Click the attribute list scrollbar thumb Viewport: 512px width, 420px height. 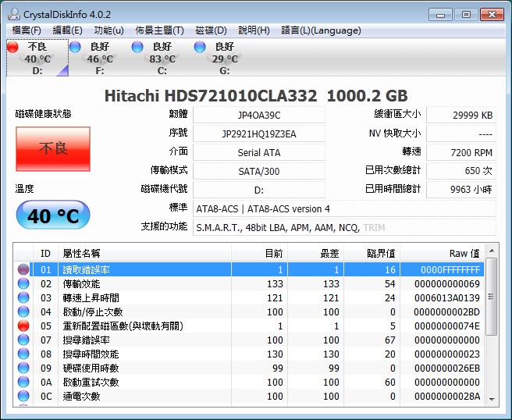[x=492, y=297]
